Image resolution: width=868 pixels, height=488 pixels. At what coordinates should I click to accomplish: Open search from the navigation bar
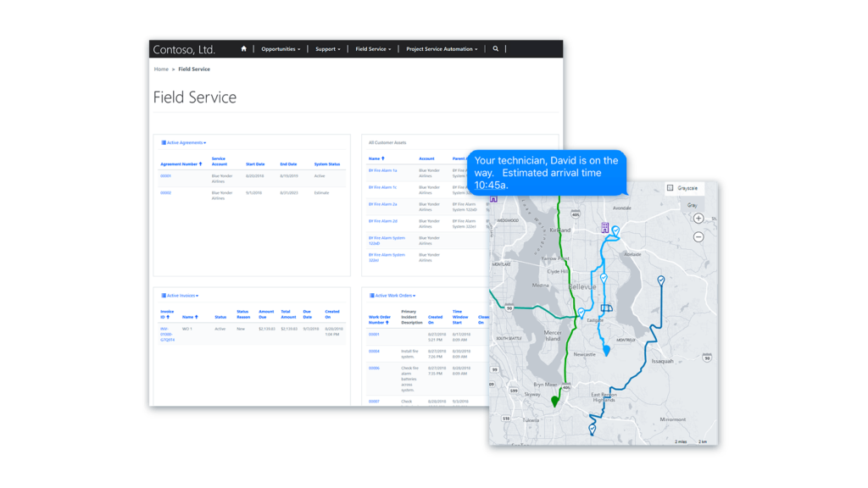[496, 48]
